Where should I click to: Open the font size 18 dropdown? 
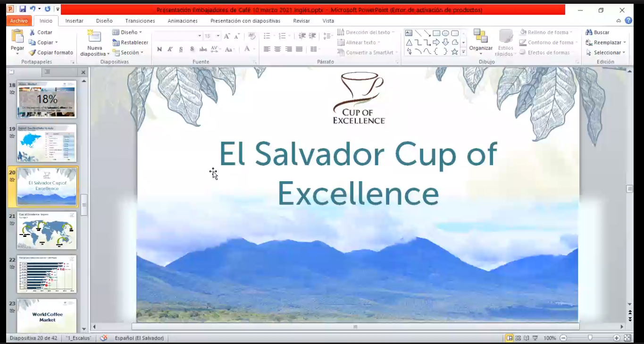click(x=218, y=36)
